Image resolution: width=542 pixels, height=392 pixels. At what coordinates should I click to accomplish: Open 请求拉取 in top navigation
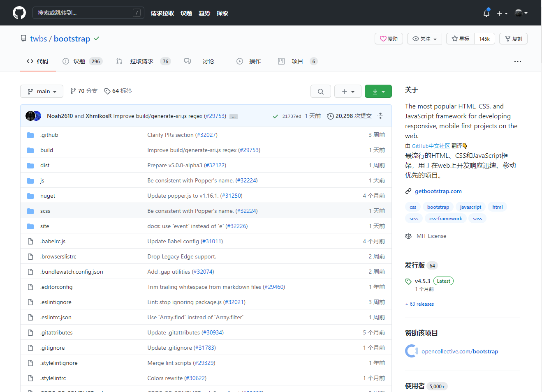point(162,13)
